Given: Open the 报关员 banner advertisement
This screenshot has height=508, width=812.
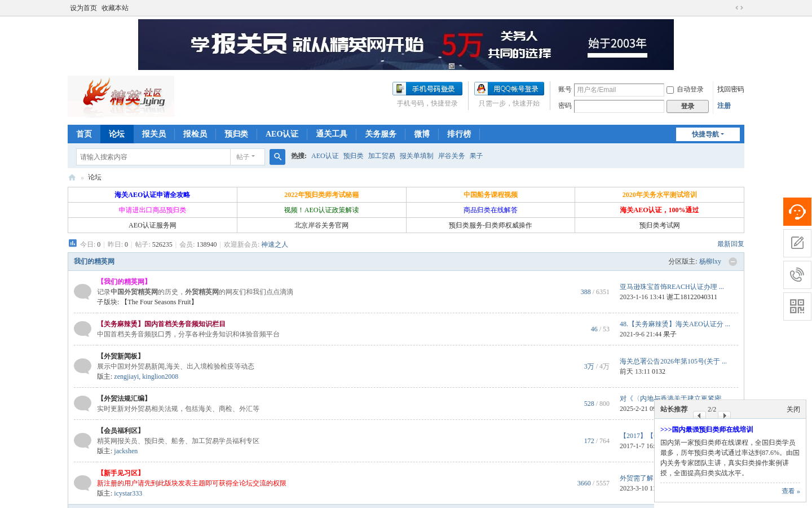Looking at the screenshot, I should 406,45.
